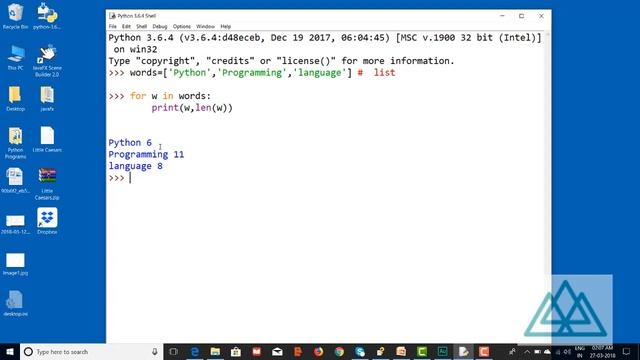Select the 90bb92 file icon on desktop
640x360 pixels.
coord(16,180)
